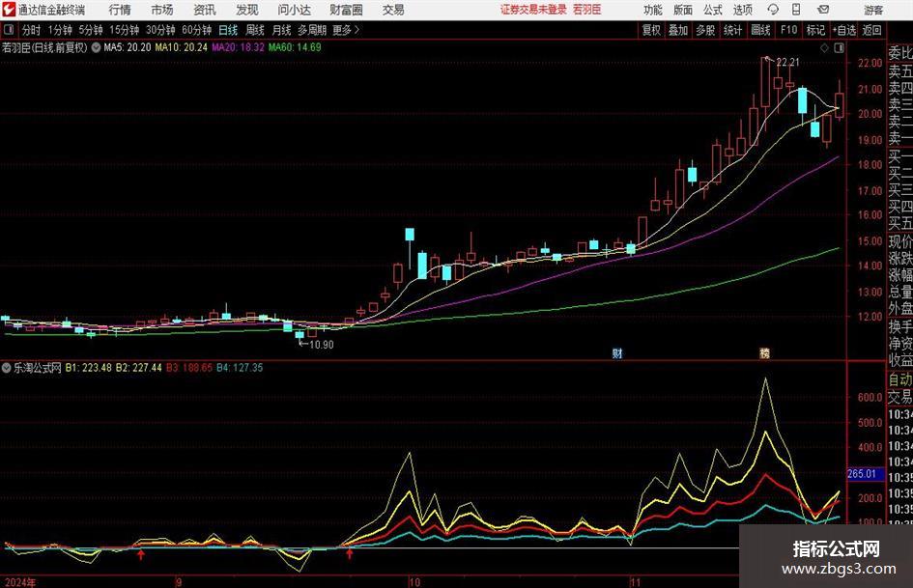Open the 问小达 menu

[x=294, y=10]
